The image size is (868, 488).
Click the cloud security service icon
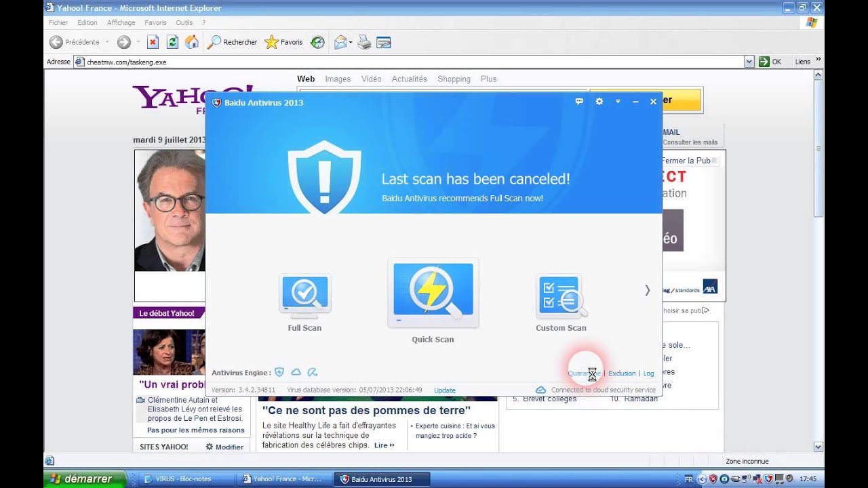[x=540, y=390]
